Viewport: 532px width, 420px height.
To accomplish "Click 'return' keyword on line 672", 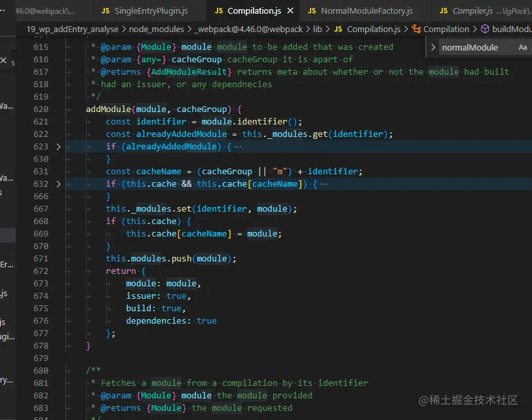I will point(121,271).
